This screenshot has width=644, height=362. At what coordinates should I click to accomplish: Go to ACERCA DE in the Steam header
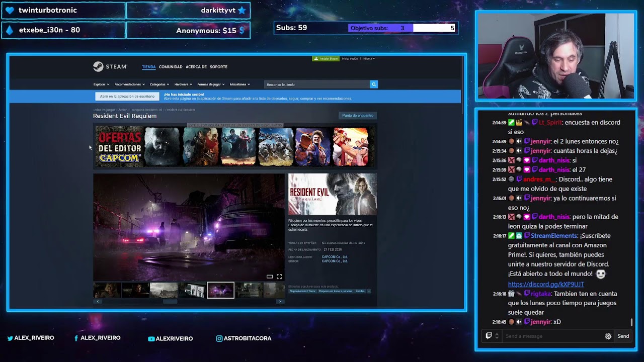(196, 67)
